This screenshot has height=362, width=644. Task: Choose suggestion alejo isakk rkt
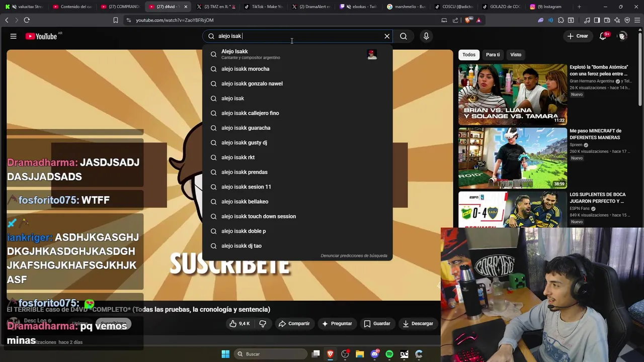(x=297, y=157)
